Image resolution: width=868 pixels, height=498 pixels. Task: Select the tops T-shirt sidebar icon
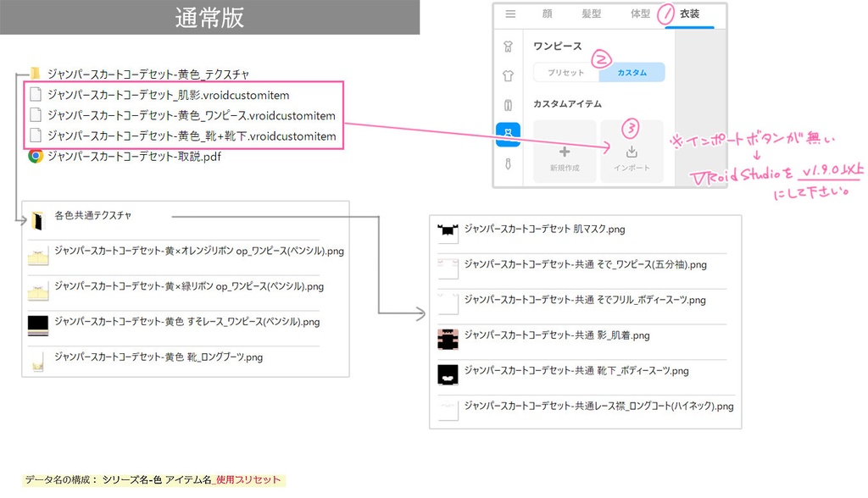pyautogui.click(x=509, y=76)
